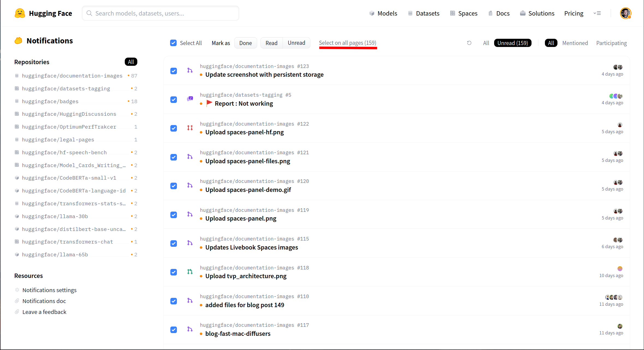The height and width of the screenshot is (350, 644).
Task: Switch to Mentioned notifications tab
Action: [x=575, y=43]
